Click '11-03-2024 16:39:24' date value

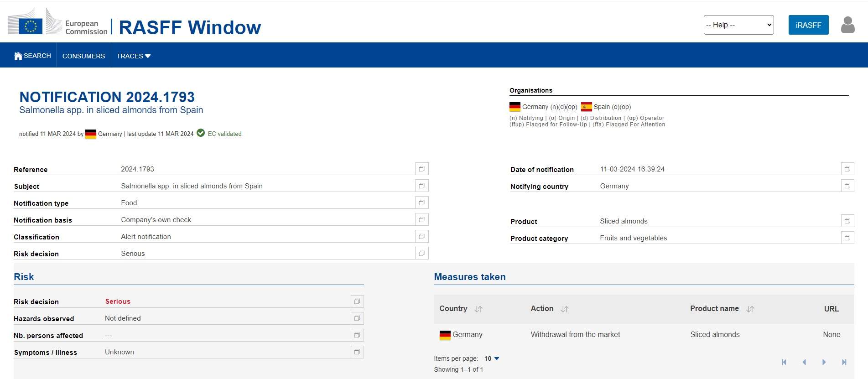[x=632, y=169]
